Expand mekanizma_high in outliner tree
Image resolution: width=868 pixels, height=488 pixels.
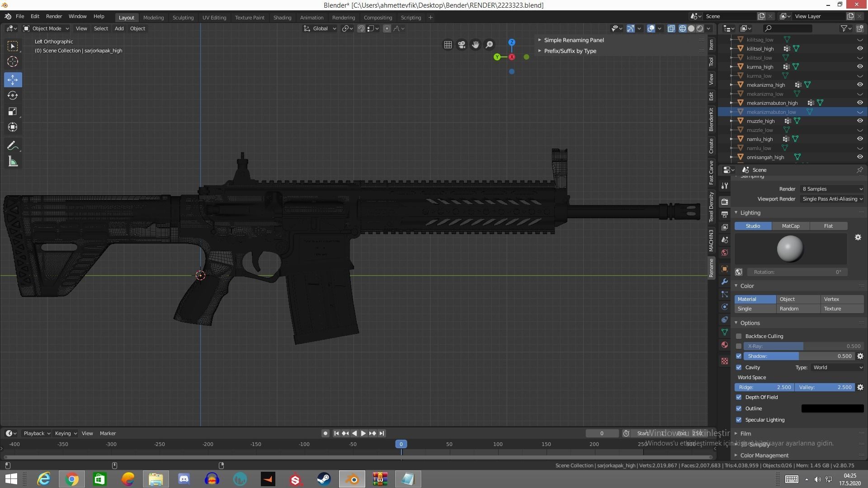coord(731,85)
